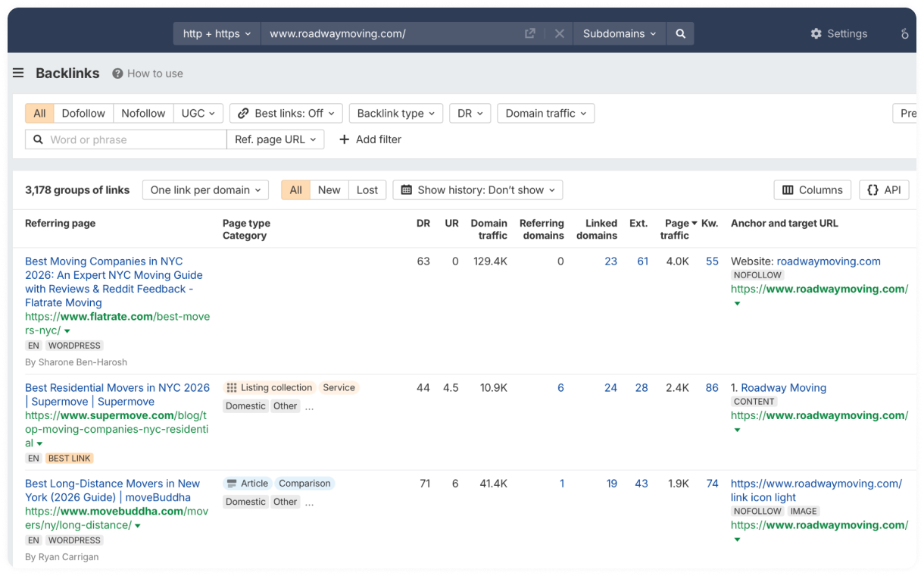Open the Domain traffic filter dropdown
Viewport: 924px width, 576px height.
tap(545, 113)
